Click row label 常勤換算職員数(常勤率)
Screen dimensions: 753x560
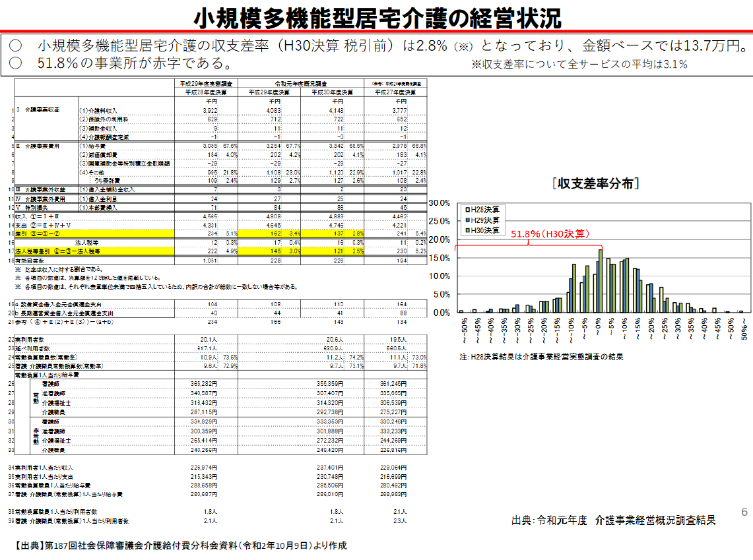(46, 357)
